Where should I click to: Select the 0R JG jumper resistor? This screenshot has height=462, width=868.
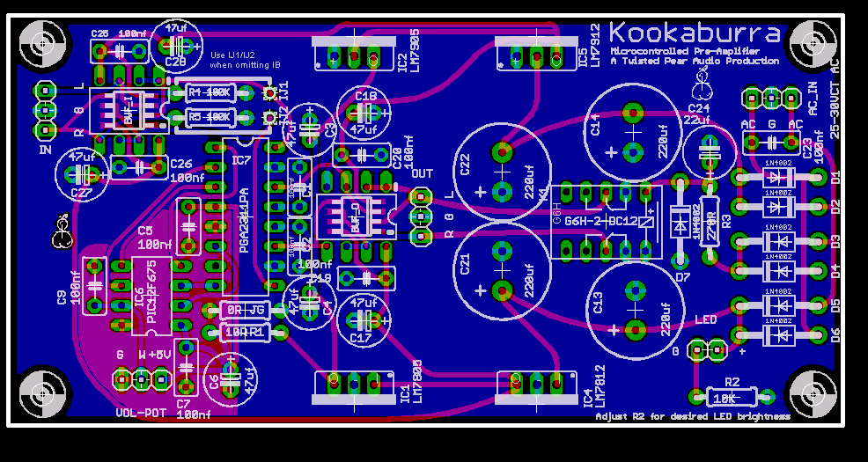coord(246,310)
